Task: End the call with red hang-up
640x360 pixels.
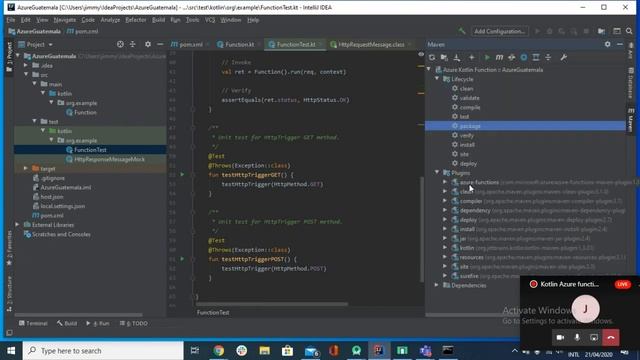Action: [611, 338]
